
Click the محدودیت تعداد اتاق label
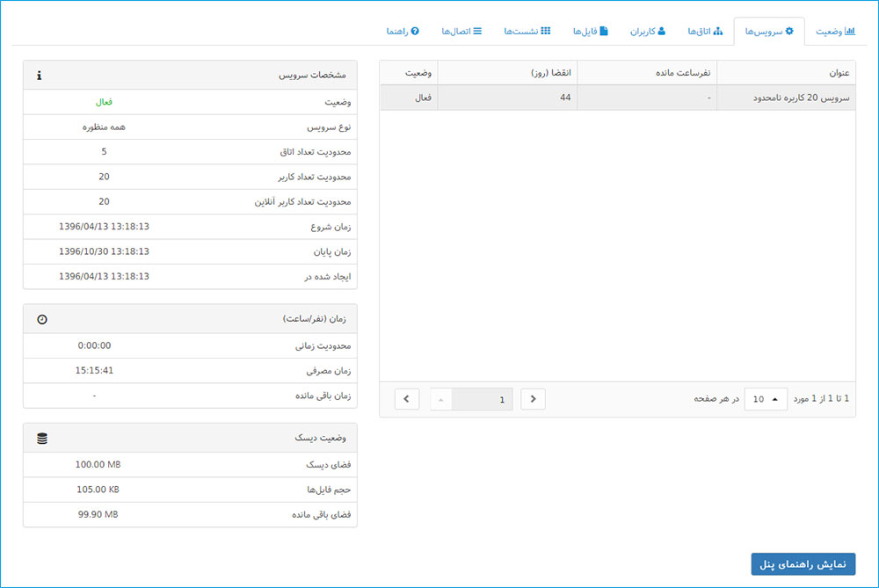coord(315,152)
